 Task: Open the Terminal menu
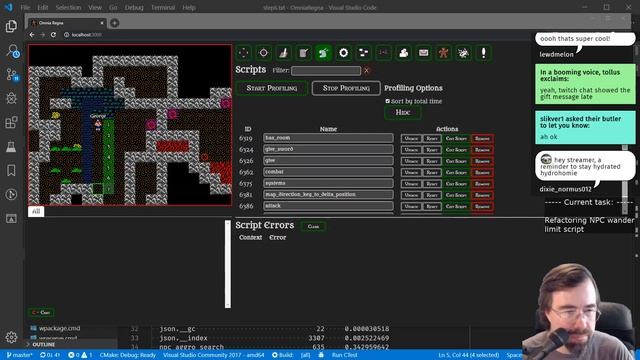(x=163, y=7)
